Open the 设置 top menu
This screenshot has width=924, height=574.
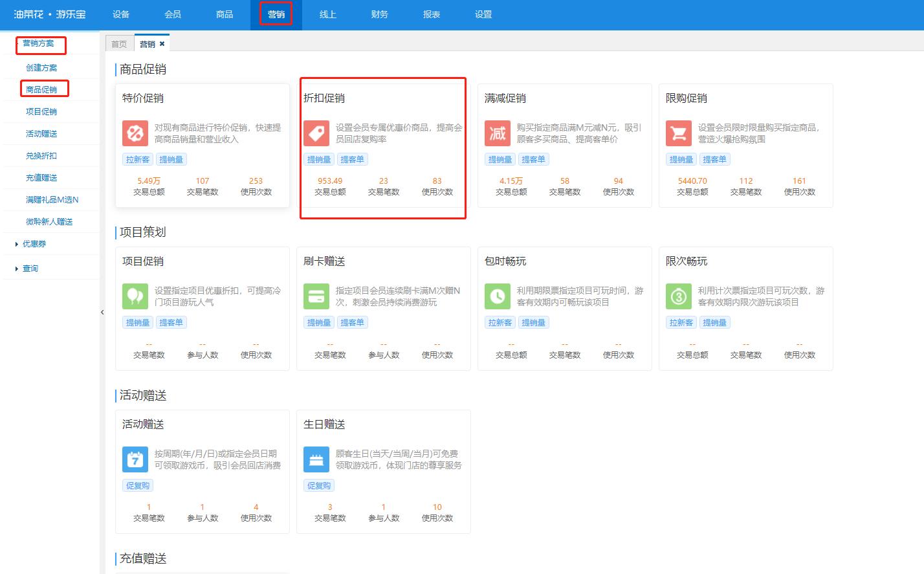(483, 14)
